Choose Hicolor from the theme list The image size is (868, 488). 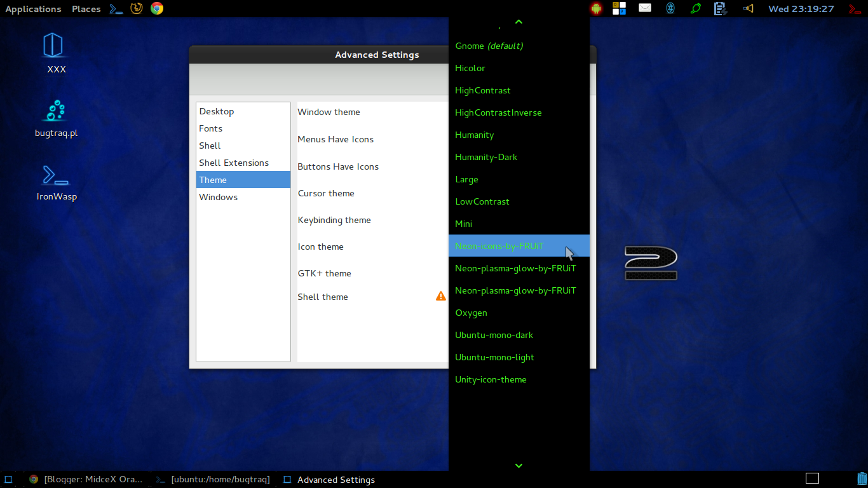[519, 68]
